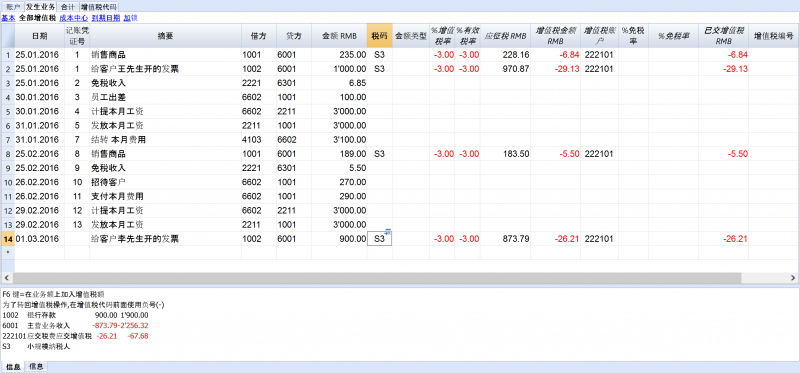
Task: Click the 摘要 cell reading 结转 本月费用
Action: click(165, 139)
